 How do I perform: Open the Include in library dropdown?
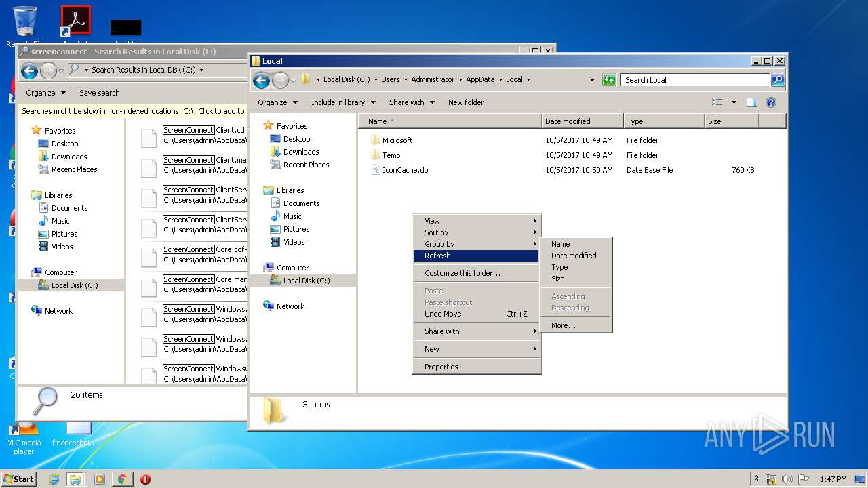tap(343, 102)
